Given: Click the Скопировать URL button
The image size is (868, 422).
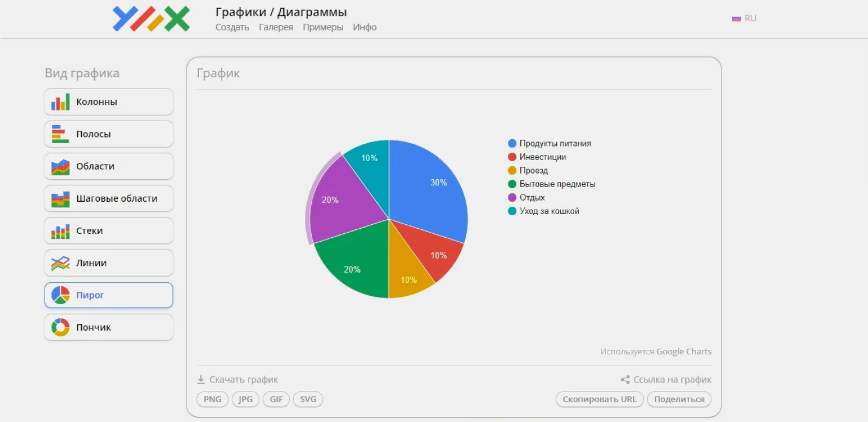Looking at the screenshot, I should [599, 399].
